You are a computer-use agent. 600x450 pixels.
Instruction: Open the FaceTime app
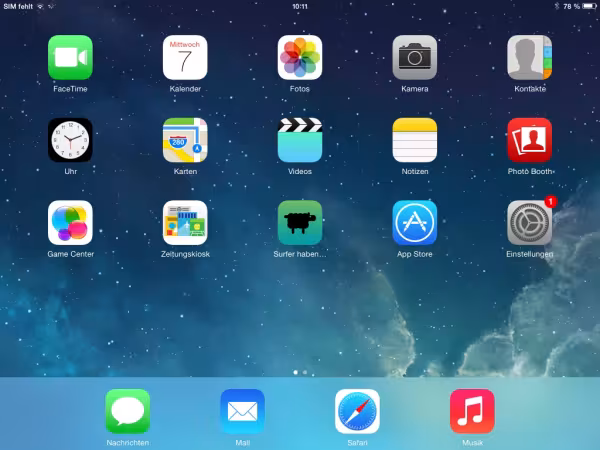click(70, 57)
